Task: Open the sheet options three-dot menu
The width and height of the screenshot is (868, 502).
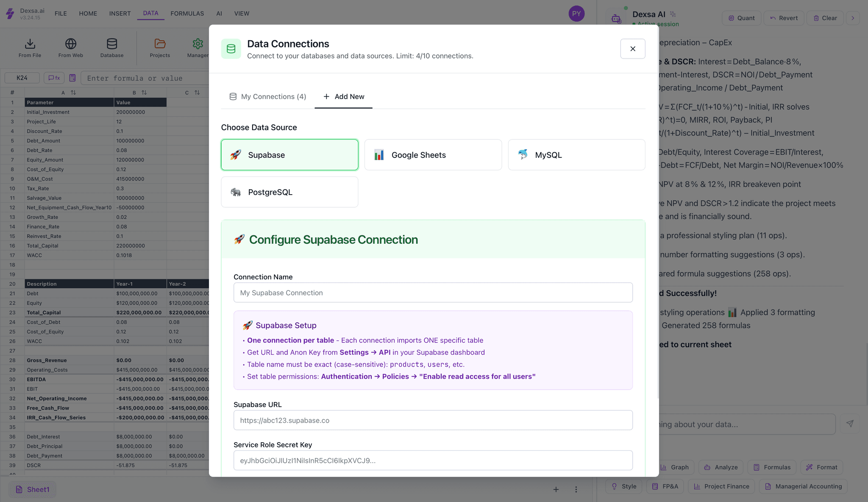Action: (x=576, y=490)
